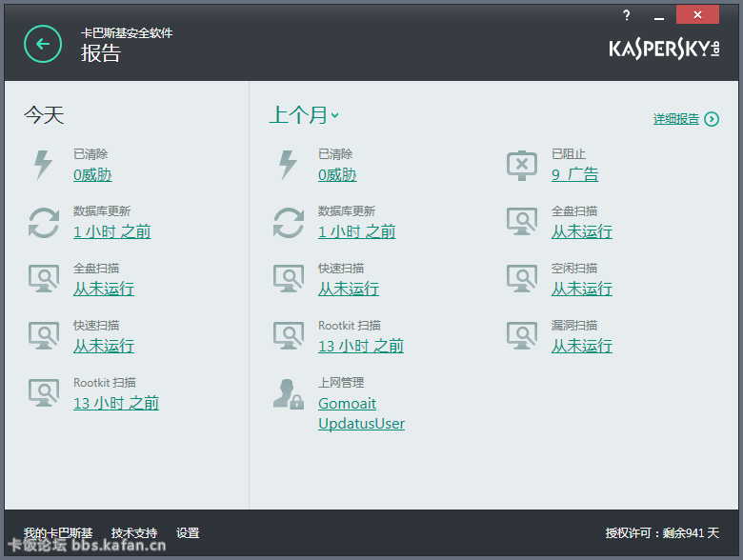Image resolution: width=743 pixels, height=560 pixels.
Task: Click the 快速扫描 icon under 上个月
Action: pos(288,279)
